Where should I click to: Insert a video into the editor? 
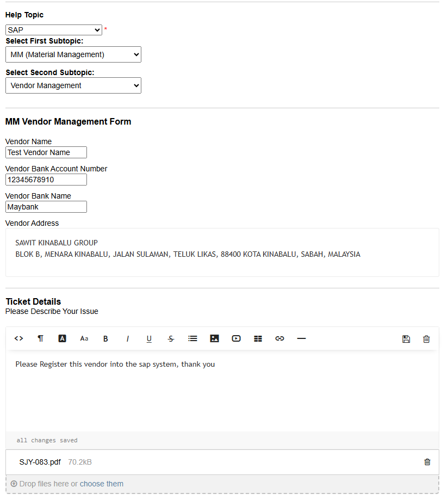click(x=236, y=338)
